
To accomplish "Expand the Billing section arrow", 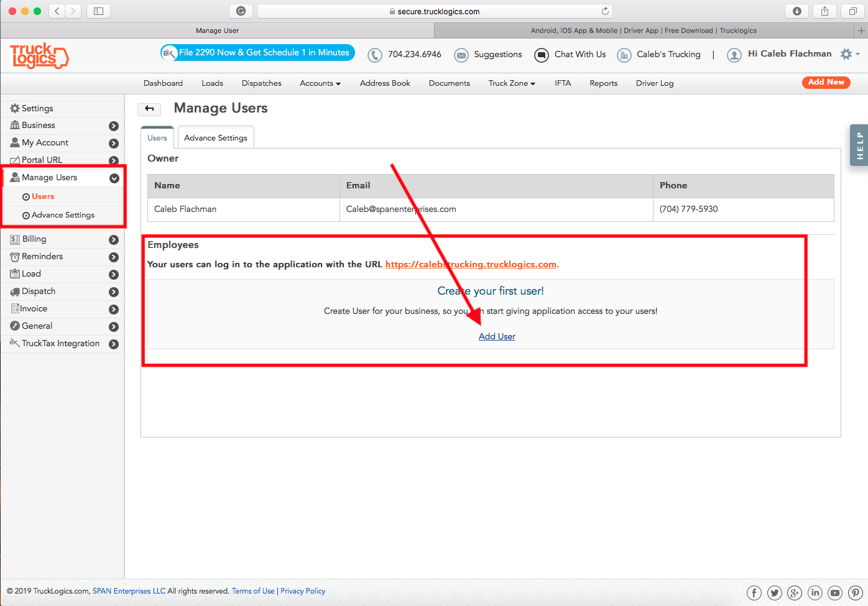I will [x=114, y=240].
